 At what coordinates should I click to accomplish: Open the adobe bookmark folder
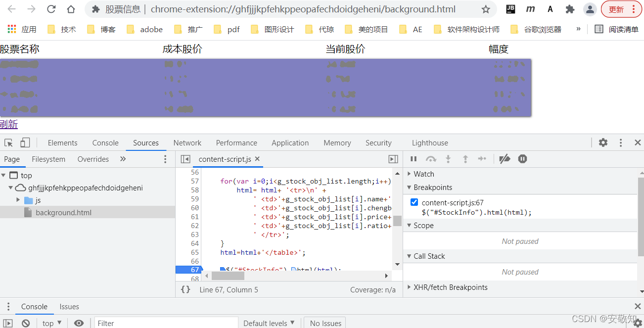tap(144, 29)
